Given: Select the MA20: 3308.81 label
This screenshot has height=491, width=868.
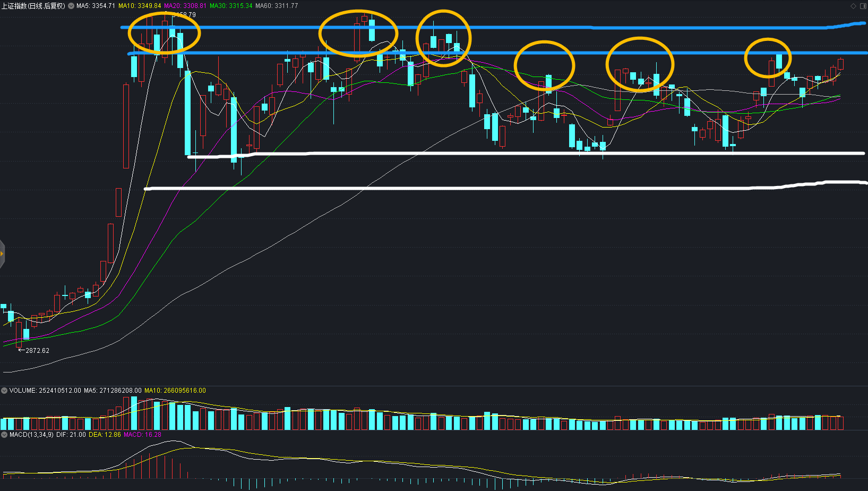Looking at the screenshot, I should pyautogui.click(x=185, y=6).
